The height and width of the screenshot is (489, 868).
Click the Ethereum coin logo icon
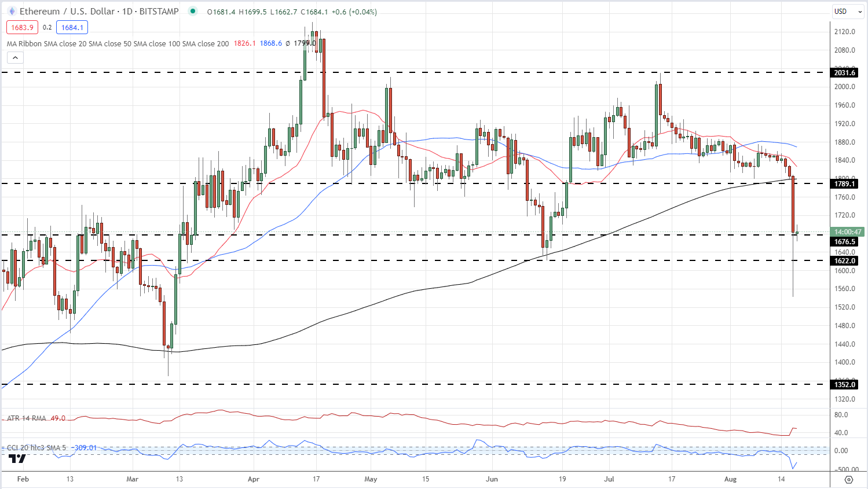tap(12, 12)
